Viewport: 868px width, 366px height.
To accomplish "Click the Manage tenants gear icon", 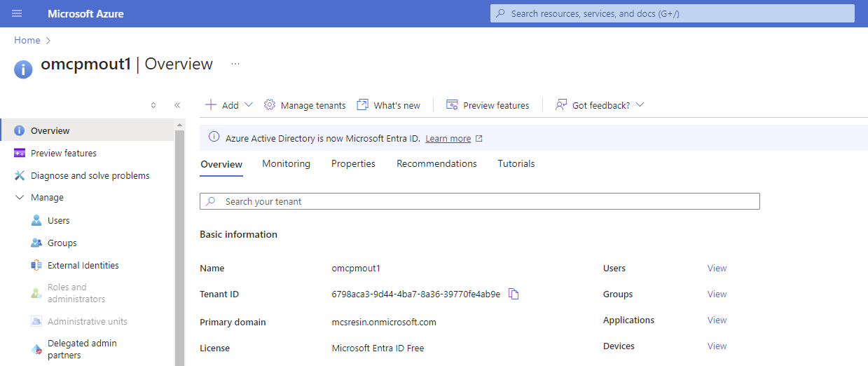I will 270,104.
